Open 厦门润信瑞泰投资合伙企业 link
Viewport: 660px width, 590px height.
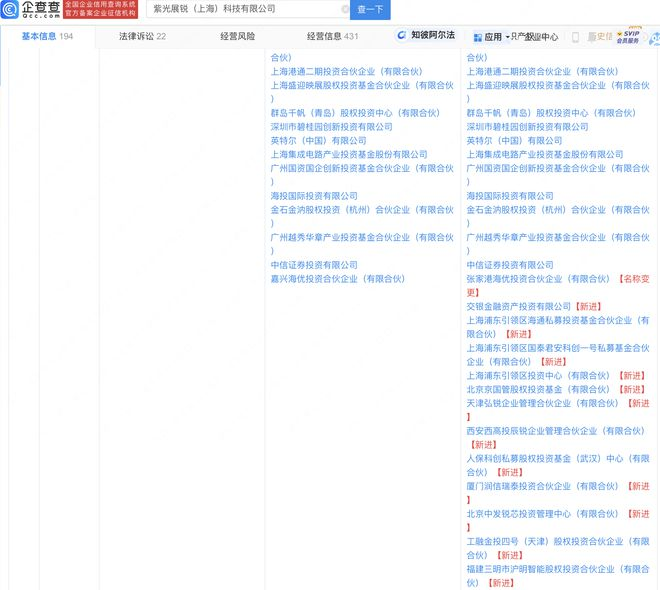point(542,486)
